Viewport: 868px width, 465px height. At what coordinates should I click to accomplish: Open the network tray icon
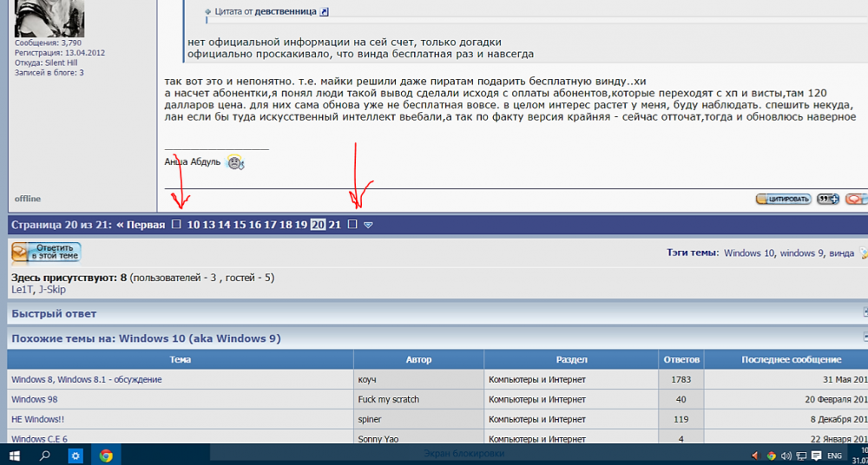[800, 456]
